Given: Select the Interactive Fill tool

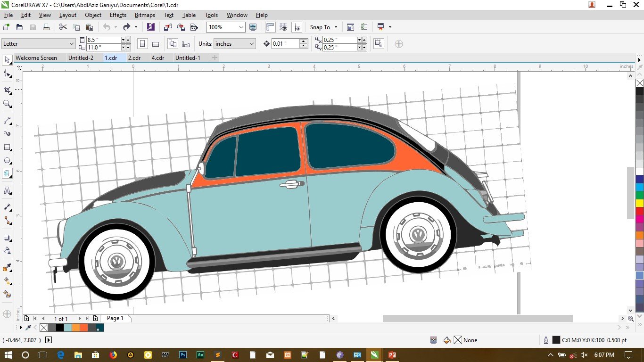Looking at the screenshot, I should pos(7,281).
